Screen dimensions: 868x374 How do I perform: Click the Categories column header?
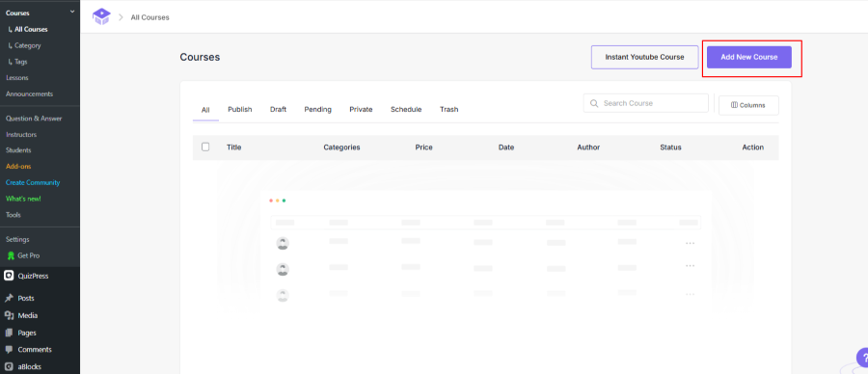click(x=341, y=147)
